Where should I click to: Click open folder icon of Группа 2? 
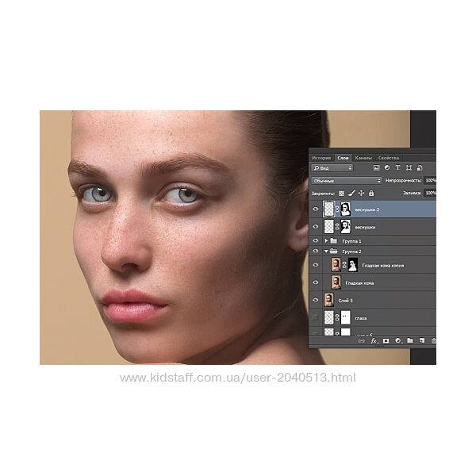(x=334, y=251)
